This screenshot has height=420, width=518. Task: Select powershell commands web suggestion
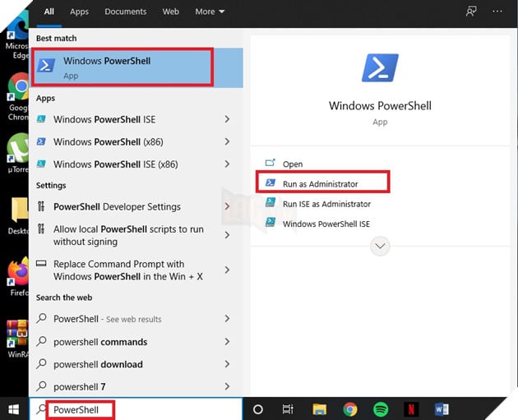pos(136,342)
